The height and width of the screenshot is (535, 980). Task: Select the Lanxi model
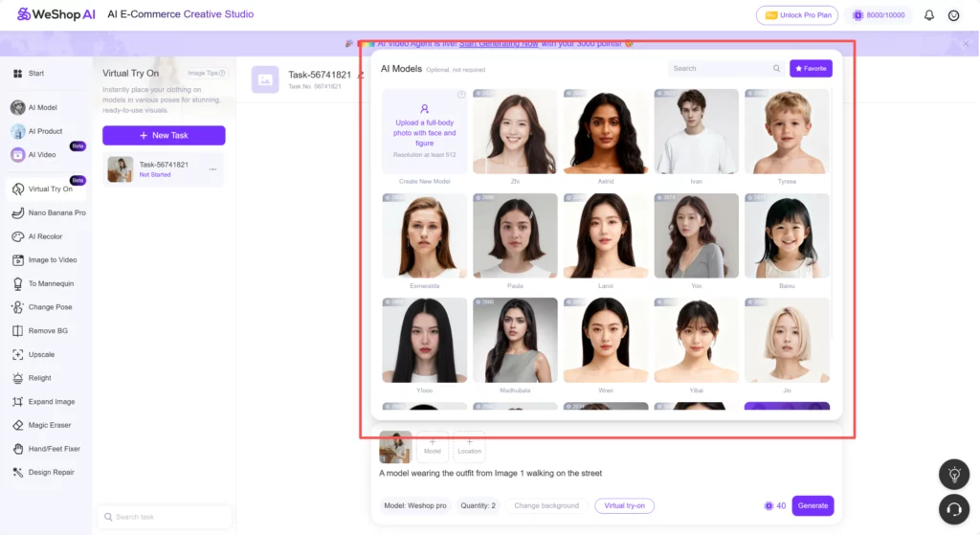(x=606, y=235)
